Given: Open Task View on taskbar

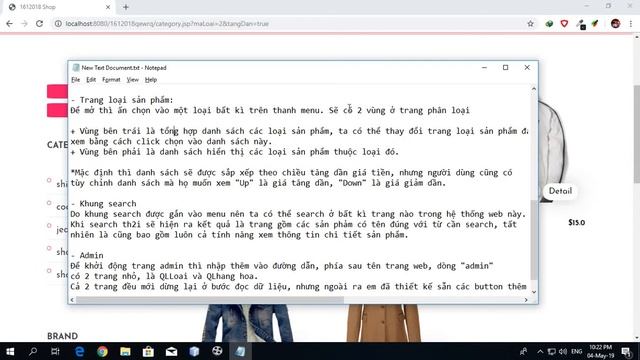Looking at the screenshot, I should [55, 351].
